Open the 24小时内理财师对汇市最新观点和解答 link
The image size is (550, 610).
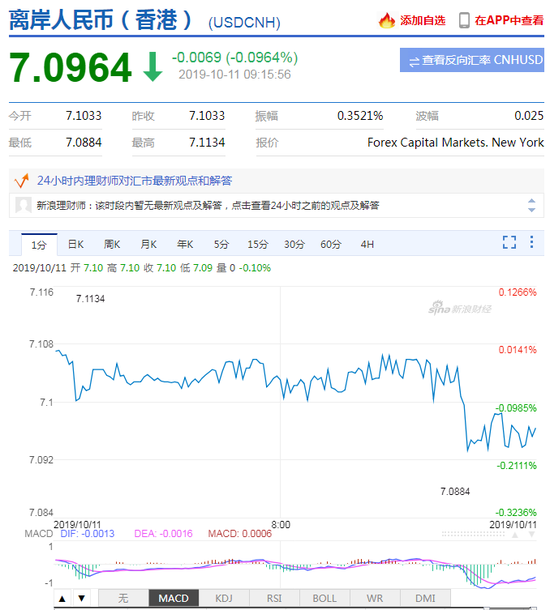click(135, 181)
